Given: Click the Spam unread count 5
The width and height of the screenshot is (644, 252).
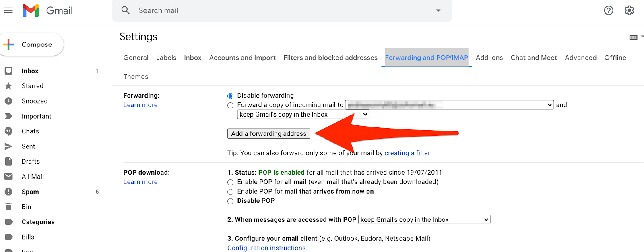Looking at the screenshot, I should [97, 192].
